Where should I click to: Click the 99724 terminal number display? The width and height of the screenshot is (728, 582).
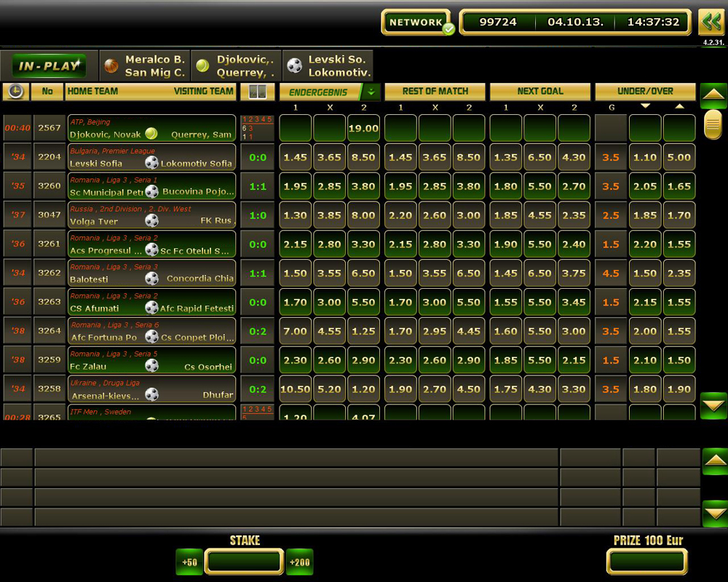point(498,22)
